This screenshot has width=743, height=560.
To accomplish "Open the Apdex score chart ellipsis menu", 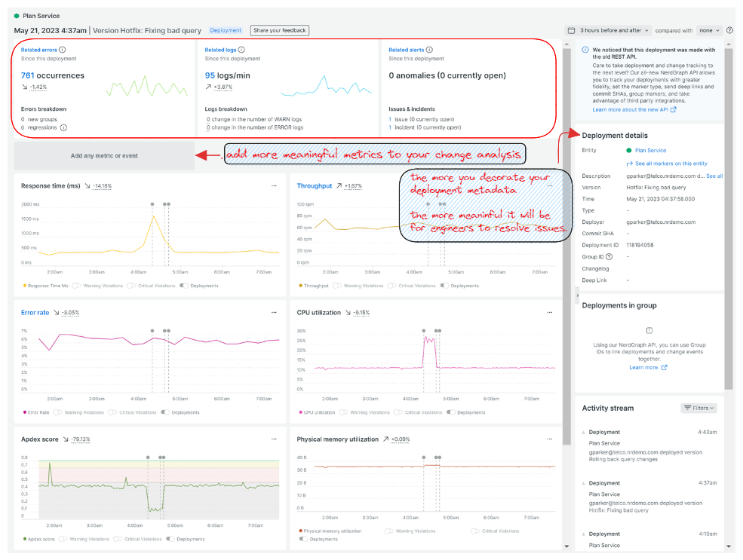I will click(274, 439).
